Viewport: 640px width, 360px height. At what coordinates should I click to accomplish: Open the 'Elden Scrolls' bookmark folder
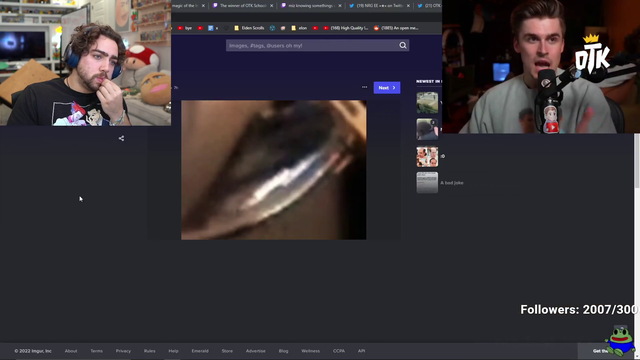249,28
